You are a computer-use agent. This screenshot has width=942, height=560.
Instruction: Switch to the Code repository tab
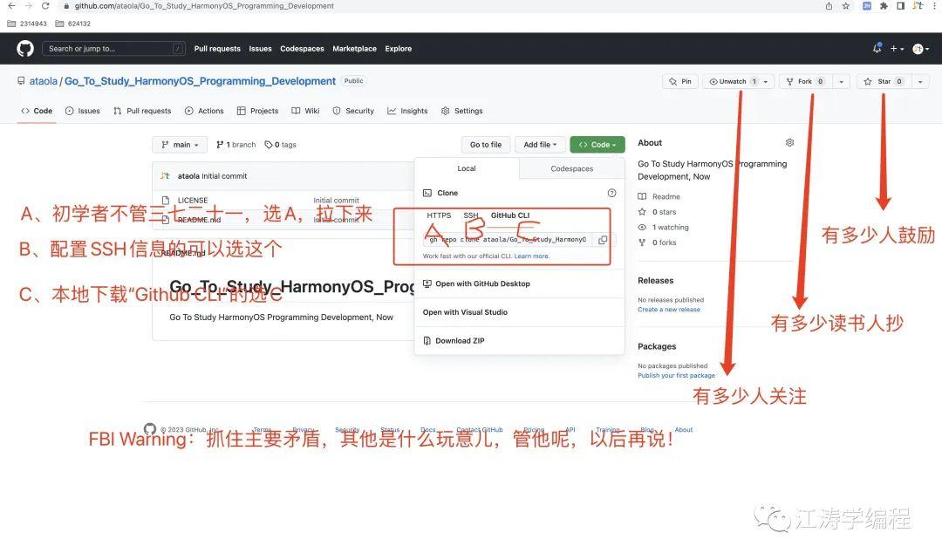click(37, 111)
